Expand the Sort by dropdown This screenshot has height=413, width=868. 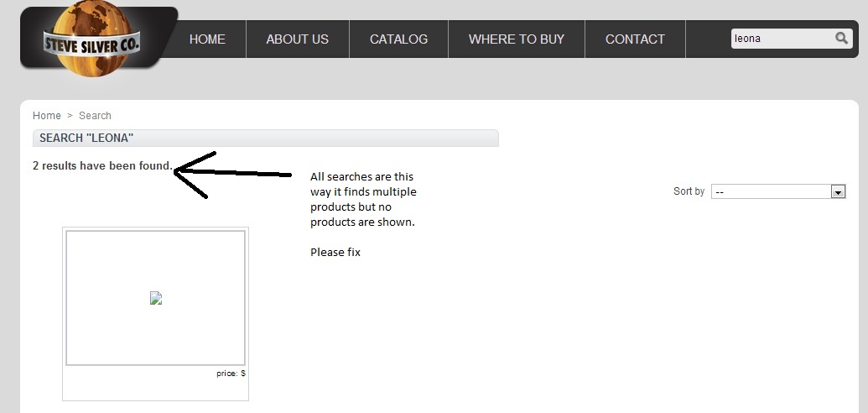pyautogui.click(x=777, y=191)
